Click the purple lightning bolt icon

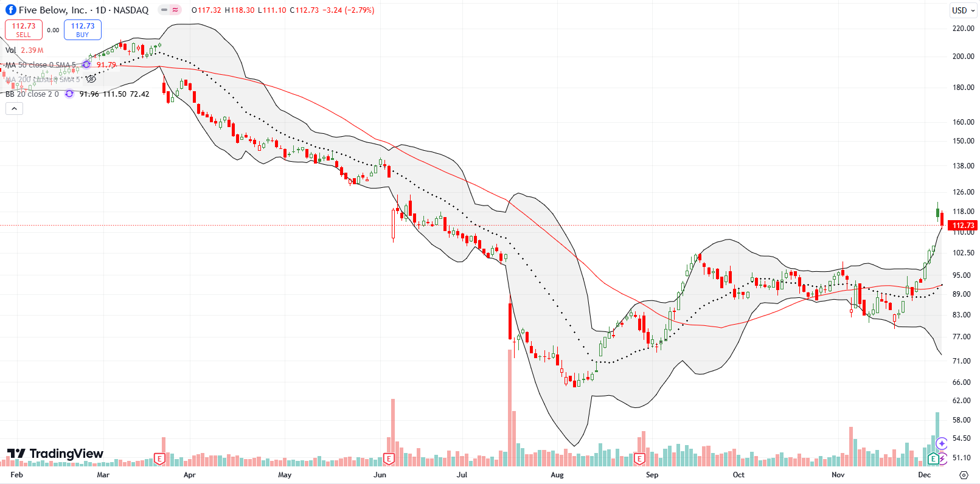(942, 458)
